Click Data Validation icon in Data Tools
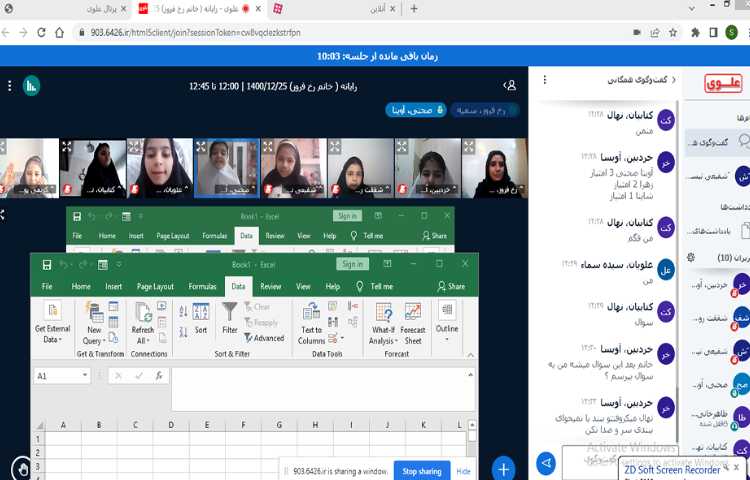The height and width of the screenshot is (480, 750). [333, 338]
